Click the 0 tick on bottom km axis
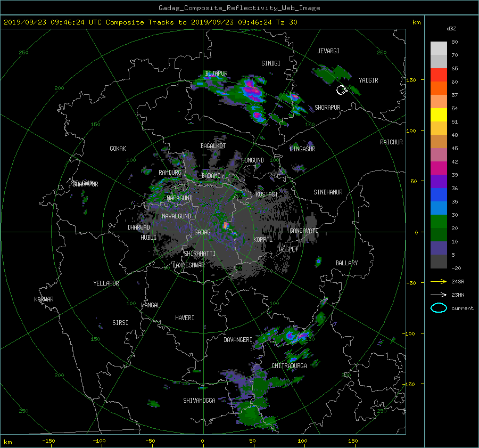This screenshot has height=448, width=479. 202,441
